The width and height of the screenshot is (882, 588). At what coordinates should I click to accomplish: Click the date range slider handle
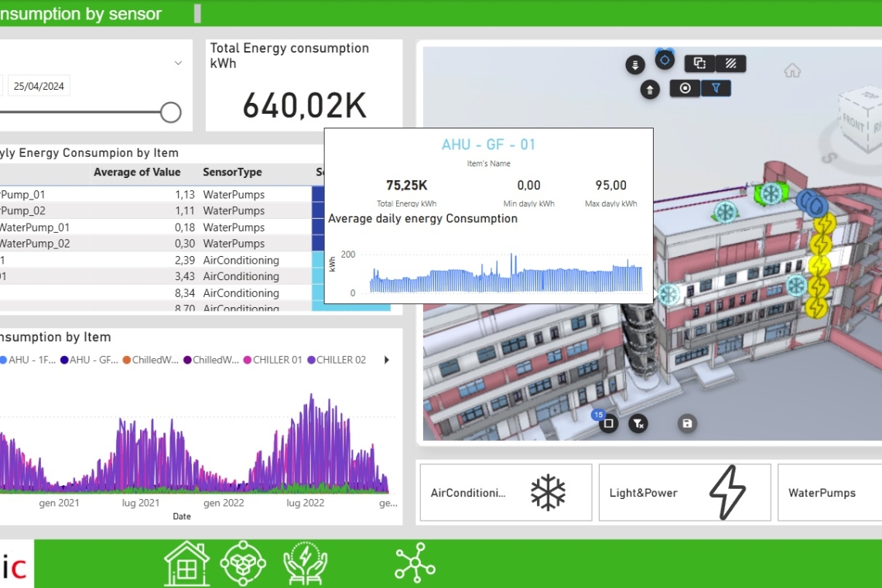[171, 113]
